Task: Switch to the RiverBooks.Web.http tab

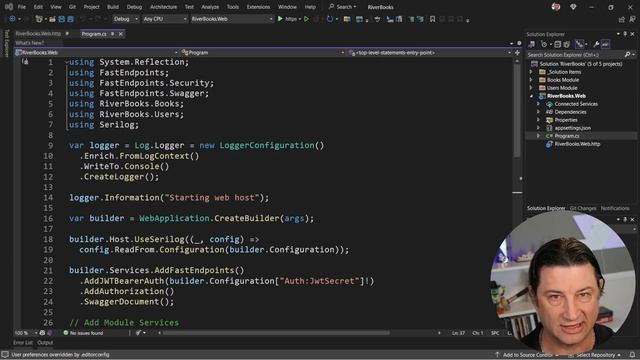Action: pyautogui.click(x=38, y=34)
